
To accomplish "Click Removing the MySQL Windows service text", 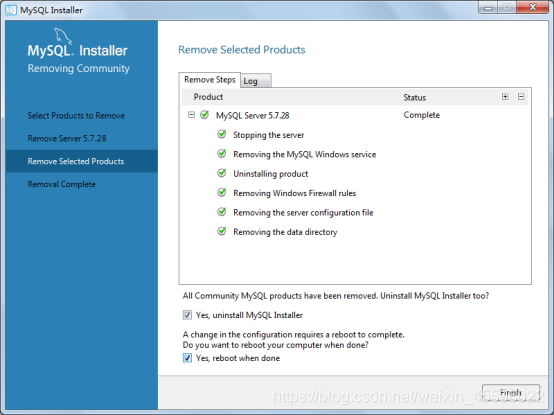I will point(305,154).
